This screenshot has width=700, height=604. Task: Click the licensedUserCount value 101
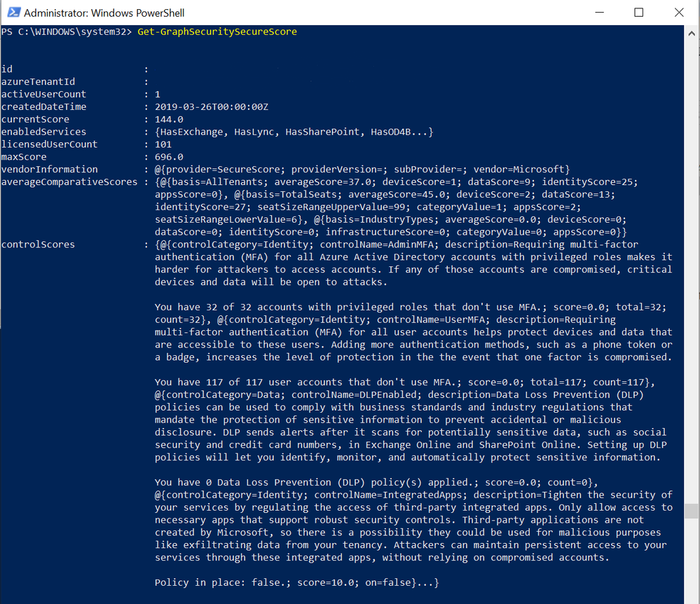point(163,144)
